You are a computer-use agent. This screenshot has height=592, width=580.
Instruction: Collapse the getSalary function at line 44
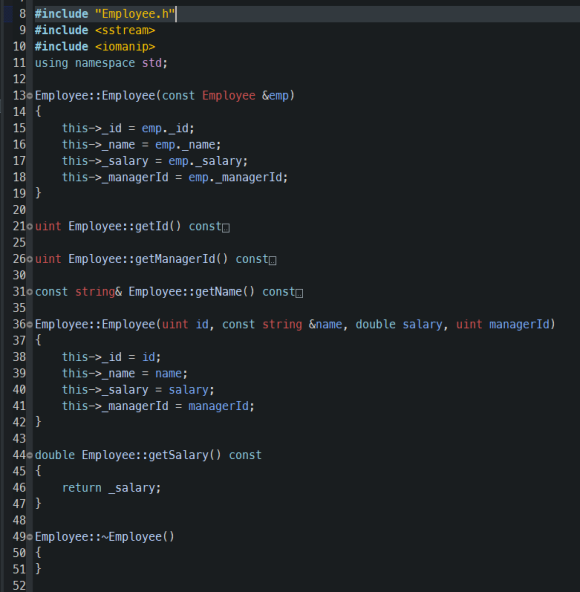point(30,455)
